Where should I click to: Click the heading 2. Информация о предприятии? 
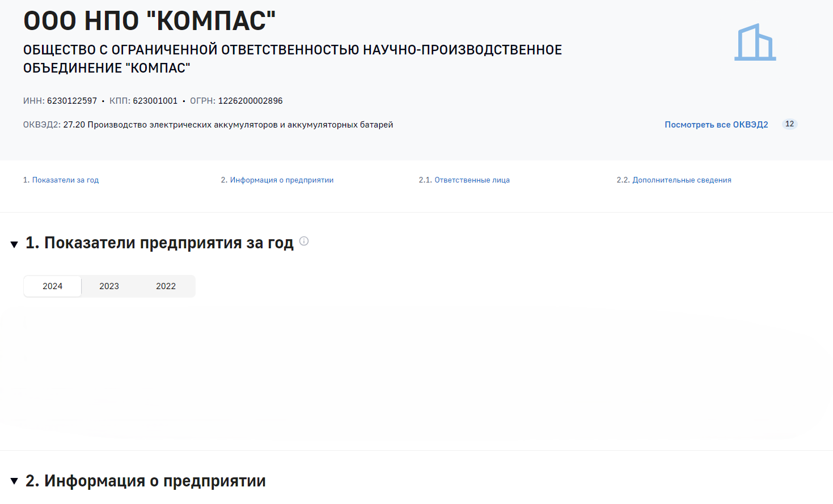coord(146,481)
